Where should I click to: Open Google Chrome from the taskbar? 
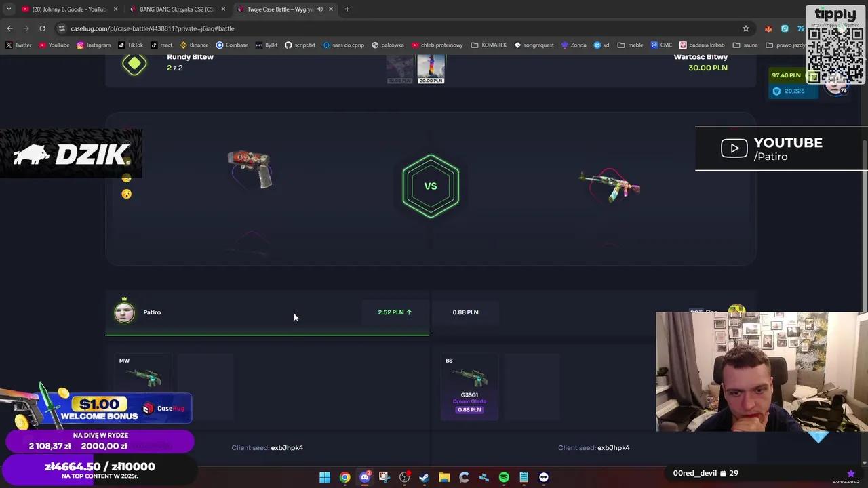coord(344,477)
